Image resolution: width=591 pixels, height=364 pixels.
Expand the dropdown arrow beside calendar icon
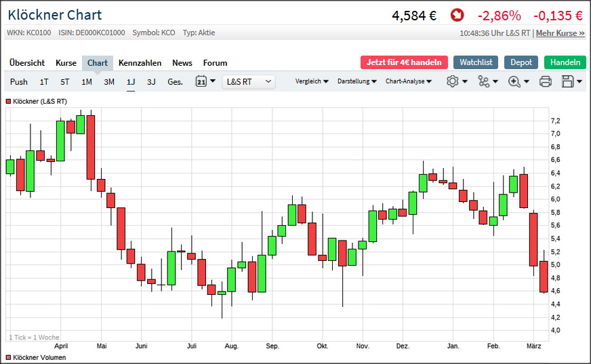pos(213,81)
